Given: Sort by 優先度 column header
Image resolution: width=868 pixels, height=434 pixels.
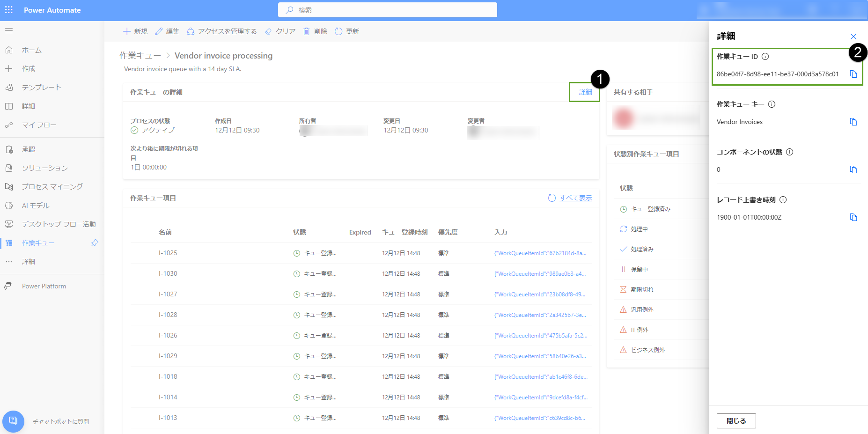Looking at the screenshot, I should tap(448, 232).
